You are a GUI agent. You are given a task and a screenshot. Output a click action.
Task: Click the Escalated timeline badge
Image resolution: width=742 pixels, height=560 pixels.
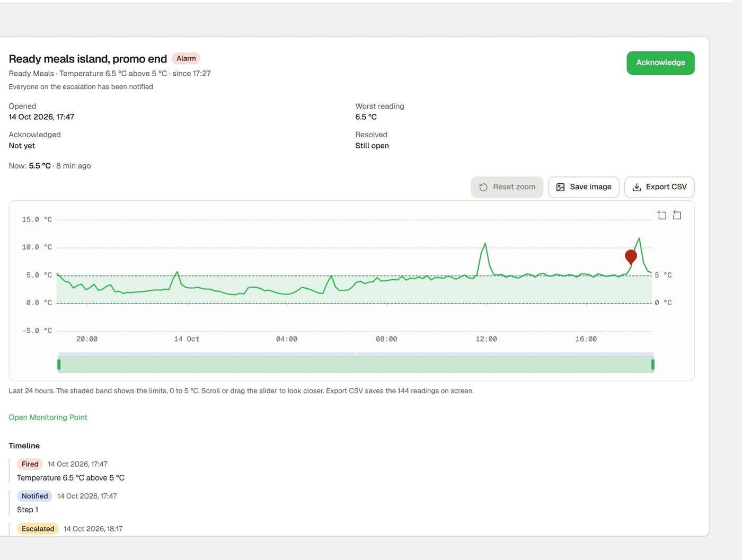click(38, 529)
